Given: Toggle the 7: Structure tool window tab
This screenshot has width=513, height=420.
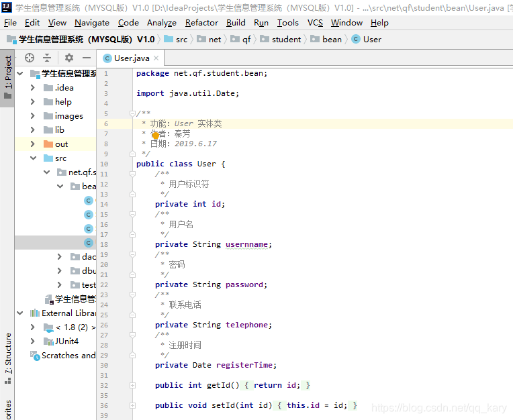Looking at the screenshot, I should tap(7, 358).
